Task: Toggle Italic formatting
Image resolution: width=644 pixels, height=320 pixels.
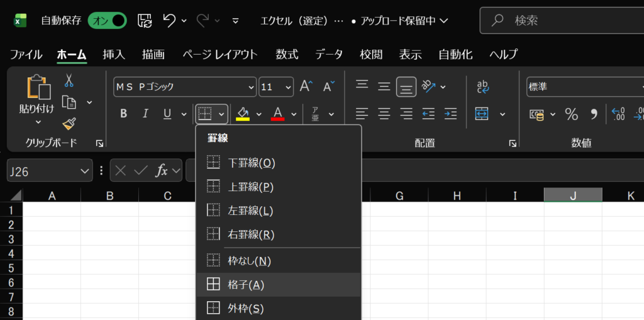Action: [x=145, y=114]
